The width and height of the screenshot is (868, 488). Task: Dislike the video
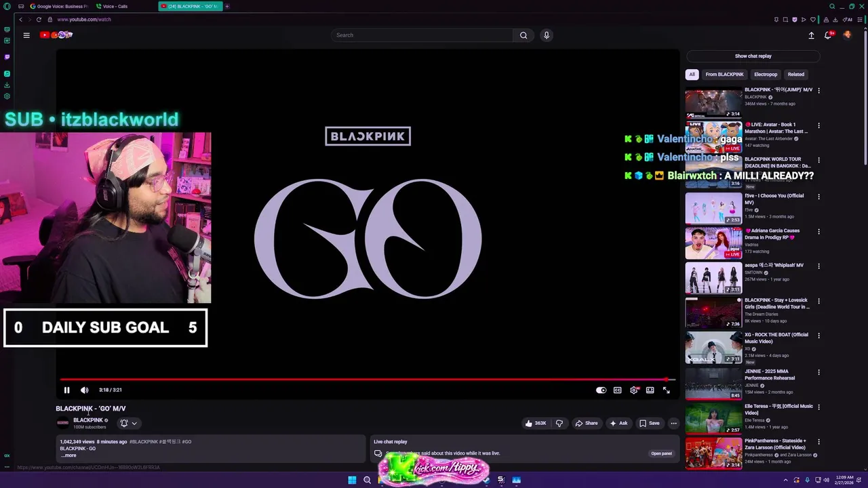point(559,423)
